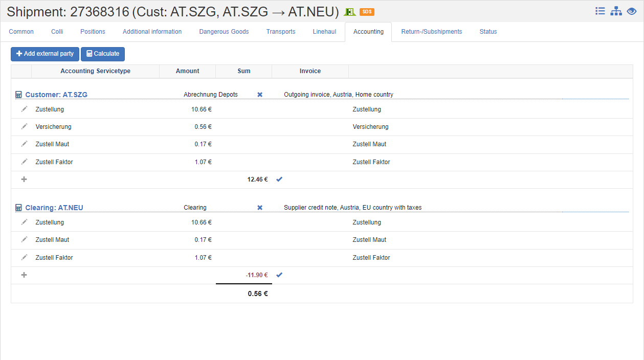This screenshot has width=644, height=360.
Task: Open the hierarchy sitemap icon
Action: [616, 11]
